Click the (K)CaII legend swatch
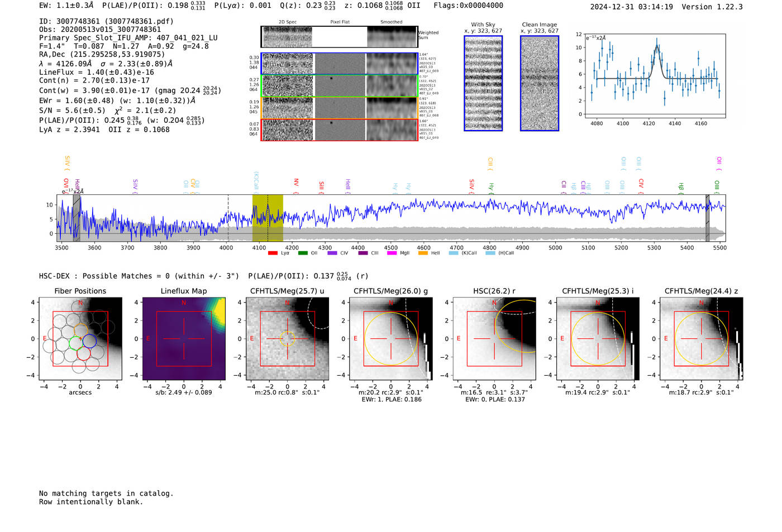The width and height of the screenshot is (782, 532). pyautogui.click(x=454, y=253)
